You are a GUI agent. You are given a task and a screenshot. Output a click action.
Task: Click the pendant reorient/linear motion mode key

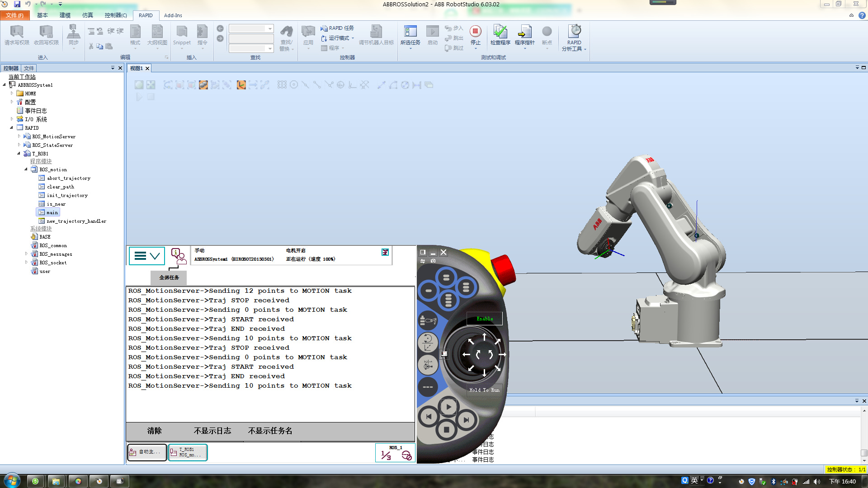click(428, 343)
